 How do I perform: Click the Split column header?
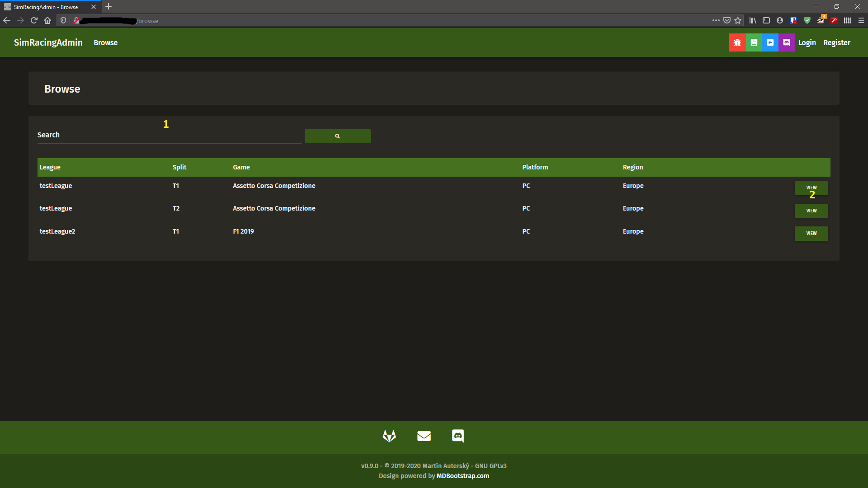pyautogui.click(x=179, y=167)
